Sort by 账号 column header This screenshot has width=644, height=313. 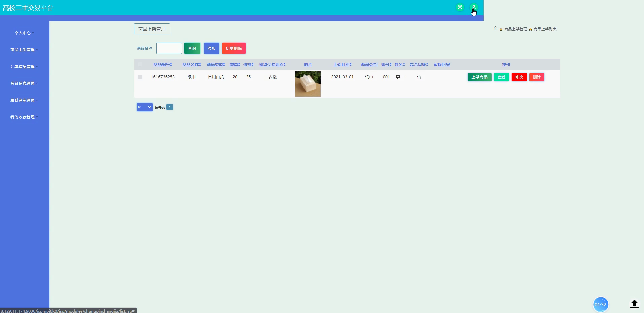(x=386, y=65)
